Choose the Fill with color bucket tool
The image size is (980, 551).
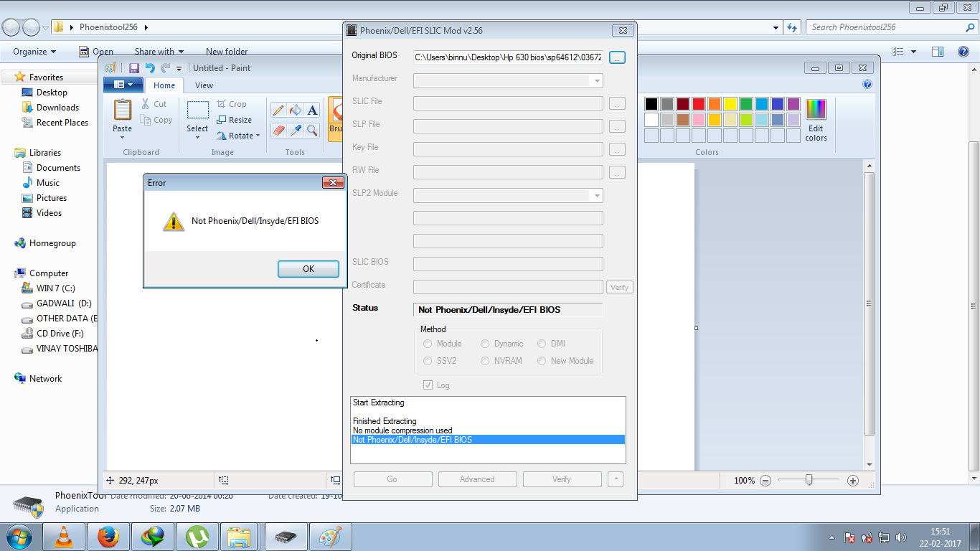(296, 110)
